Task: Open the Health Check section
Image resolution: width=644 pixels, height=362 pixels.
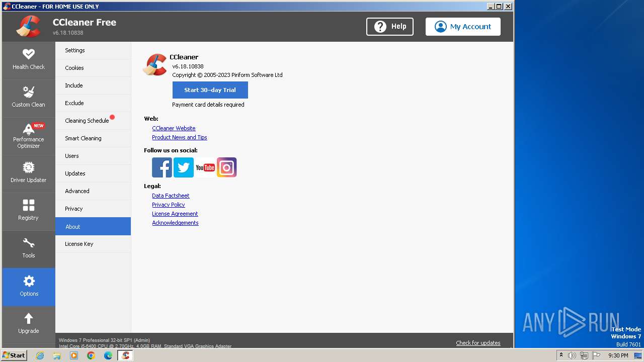Action: pos(29,60)
